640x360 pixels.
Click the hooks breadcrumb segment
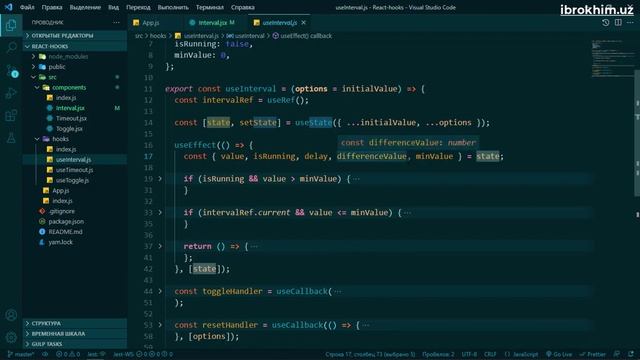tap(158, 36)
